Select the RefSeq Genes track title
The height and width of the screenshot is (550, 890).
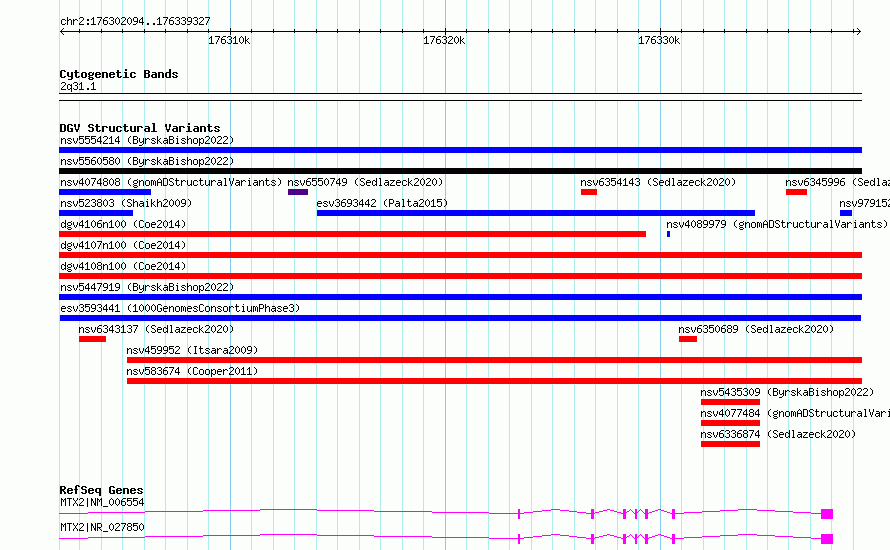(101, 490)
